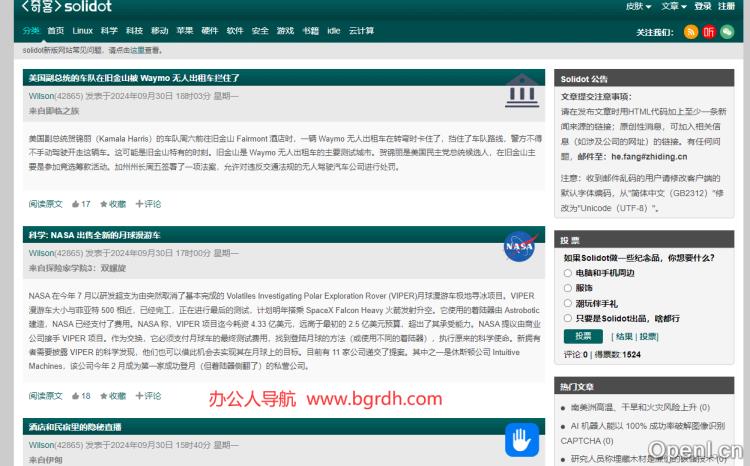Click the NASA logo topic icon

[x=519, y=246]
